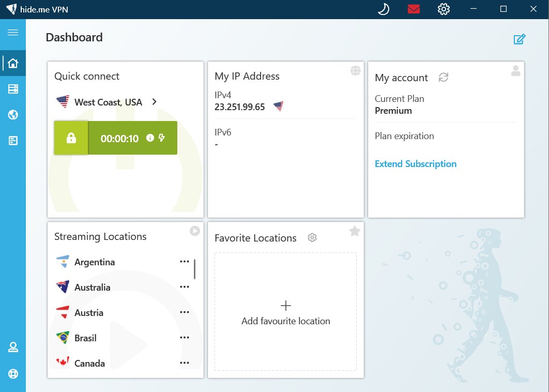
Task: Open the globe locations sidebar icon
Action: click(x=13, y=115)
